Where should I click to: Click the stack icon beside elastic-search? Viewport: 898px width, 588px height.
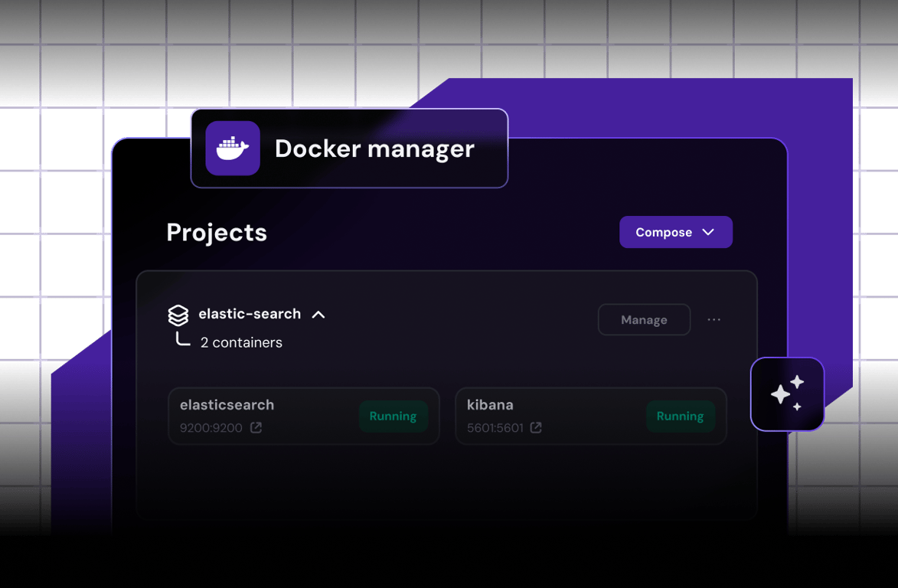[177, 313]
